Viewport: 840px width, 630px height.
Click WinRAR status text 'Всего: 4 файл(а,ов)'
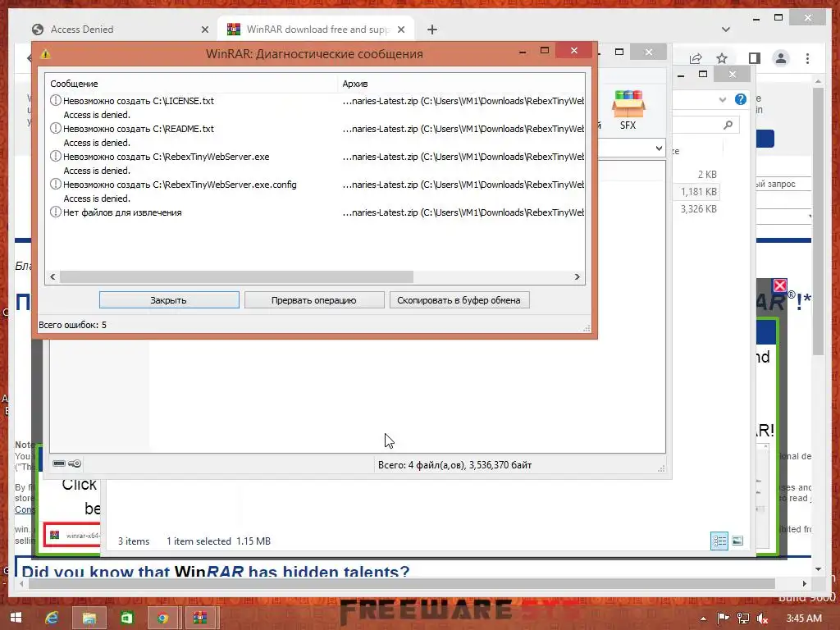(x=454, y=465)
